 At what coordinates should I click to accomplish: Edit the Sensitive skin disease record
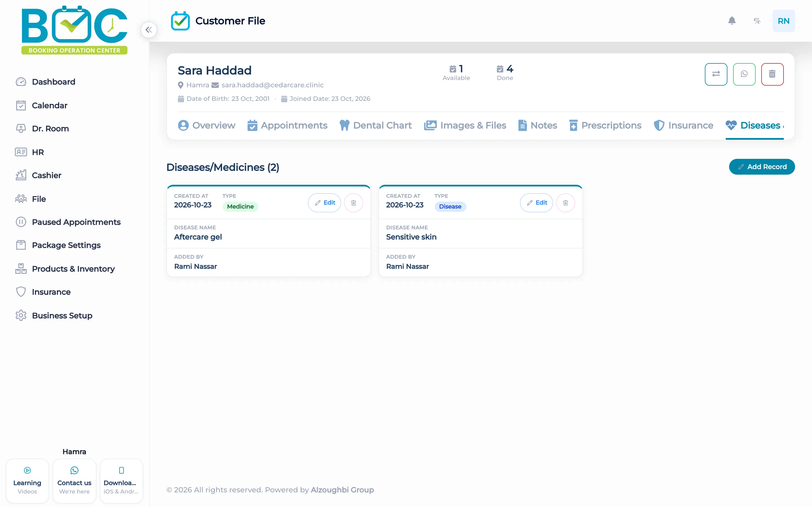point(537,203)
